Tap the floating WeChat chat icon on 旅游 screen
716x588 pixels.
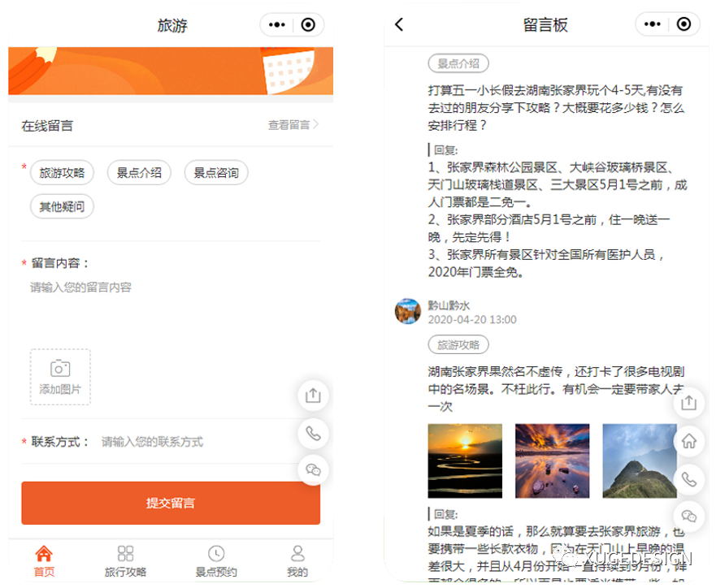point(313,469)
